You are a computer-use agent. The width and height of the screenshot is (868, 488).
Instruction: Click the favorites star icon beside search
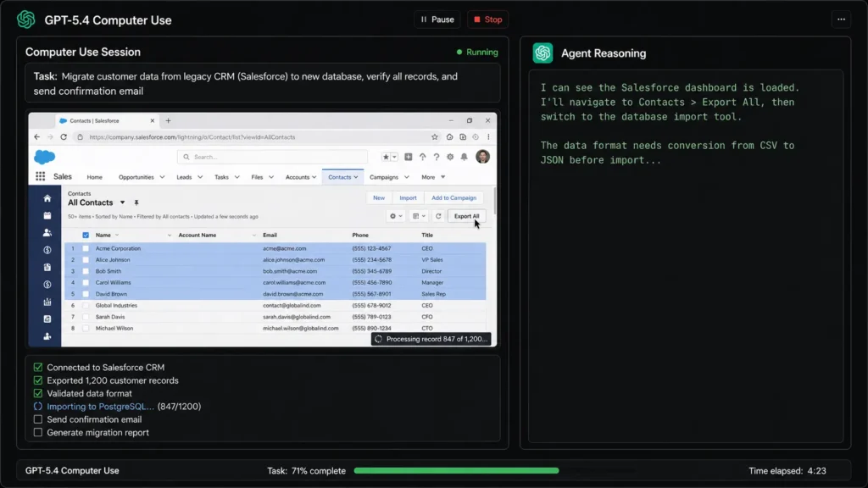pos(385,157)
